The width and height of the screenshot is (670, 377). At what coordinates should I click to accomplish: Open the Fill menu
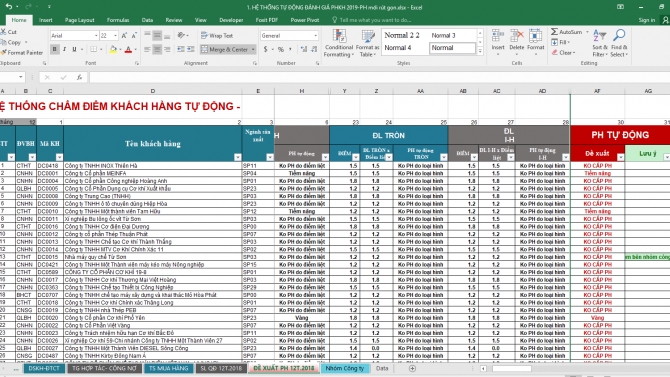click(561, 42)
